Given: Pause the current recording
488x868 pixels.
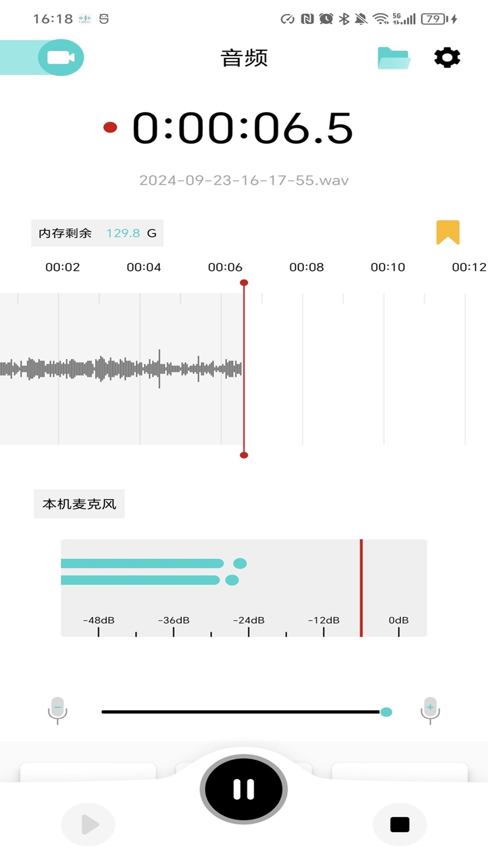Looking at the screenshot, I should coord(244,789).
